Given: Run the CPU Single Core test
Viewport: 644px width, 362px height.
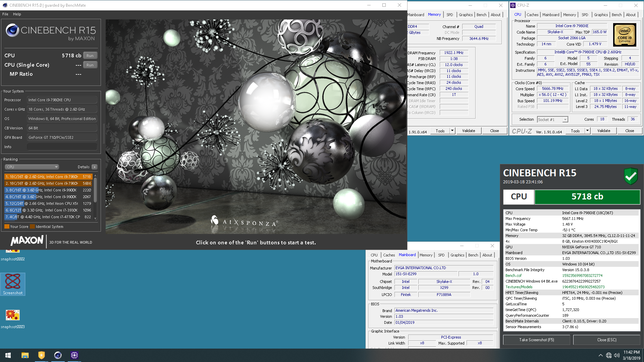Looking at the screenshot, I should [90, 65].
